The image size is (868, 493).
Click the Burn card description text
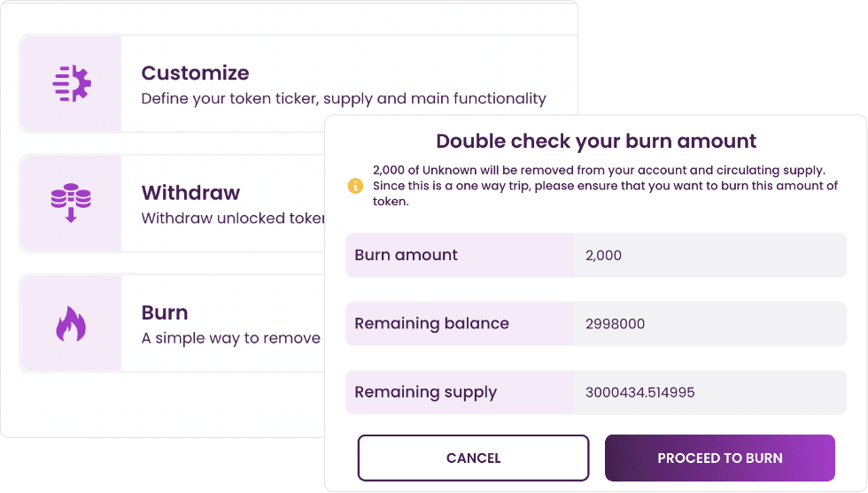point(231,338)
